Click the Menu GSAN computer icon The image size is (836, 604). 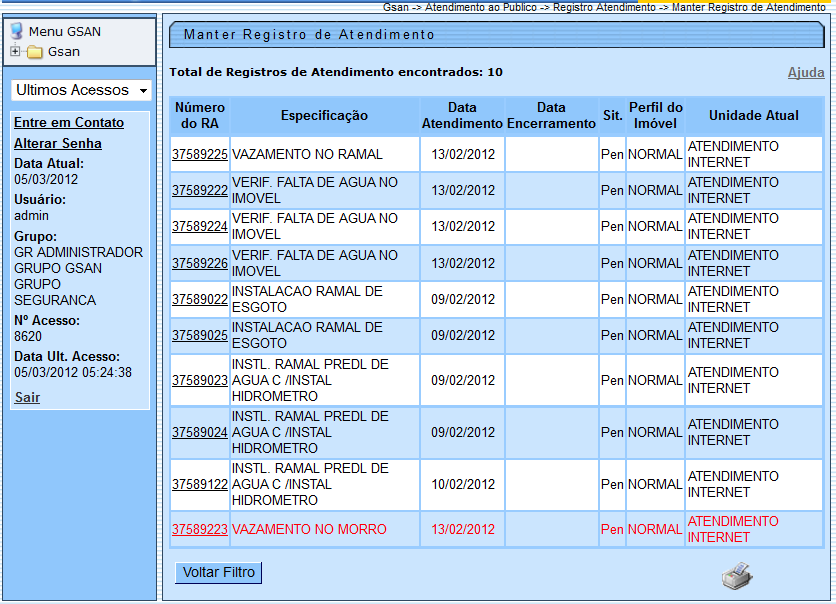click(17, 31)
